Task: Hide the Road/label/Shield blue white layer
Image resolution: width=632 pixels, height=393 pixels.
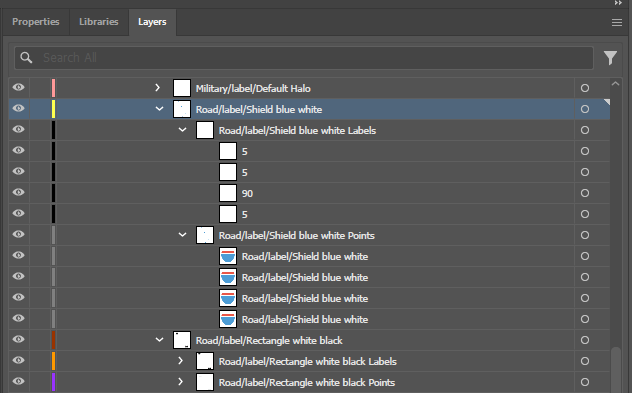Action: pyautogui.click(x=19, y=108)
